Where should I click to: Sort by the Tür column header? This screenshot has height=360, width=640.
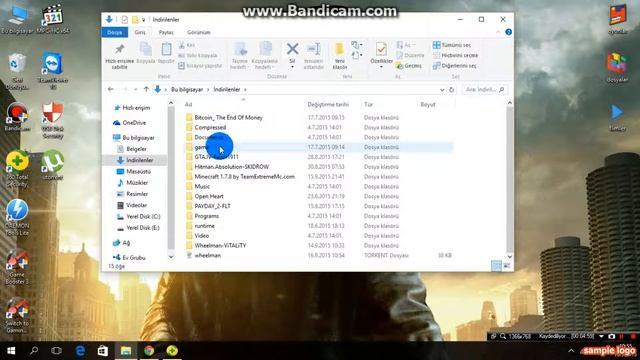pyautogui.click(x=369, y=104)
